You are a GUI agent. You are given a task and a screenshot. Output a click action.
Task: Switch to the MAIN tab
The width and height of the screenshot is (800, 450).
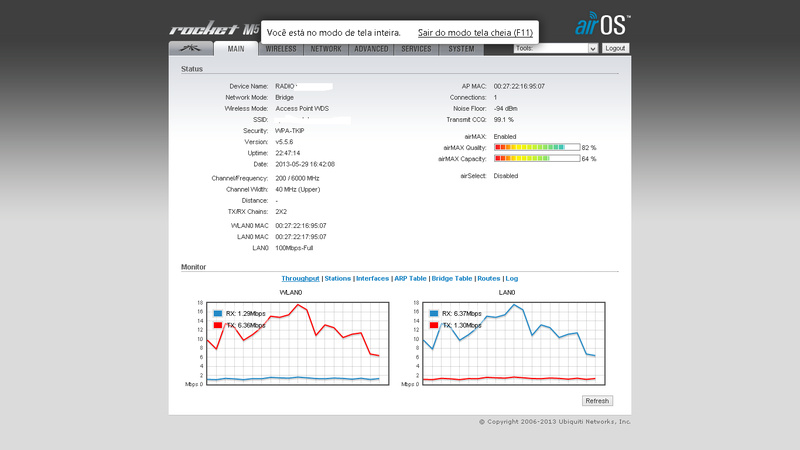coord(236,49)
